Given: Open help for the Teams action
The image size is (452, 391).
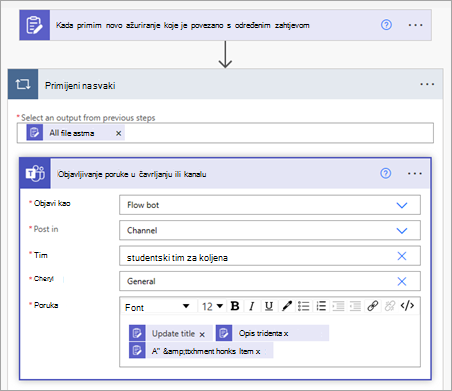Looking at the screenshot, I should coord(386,173).
